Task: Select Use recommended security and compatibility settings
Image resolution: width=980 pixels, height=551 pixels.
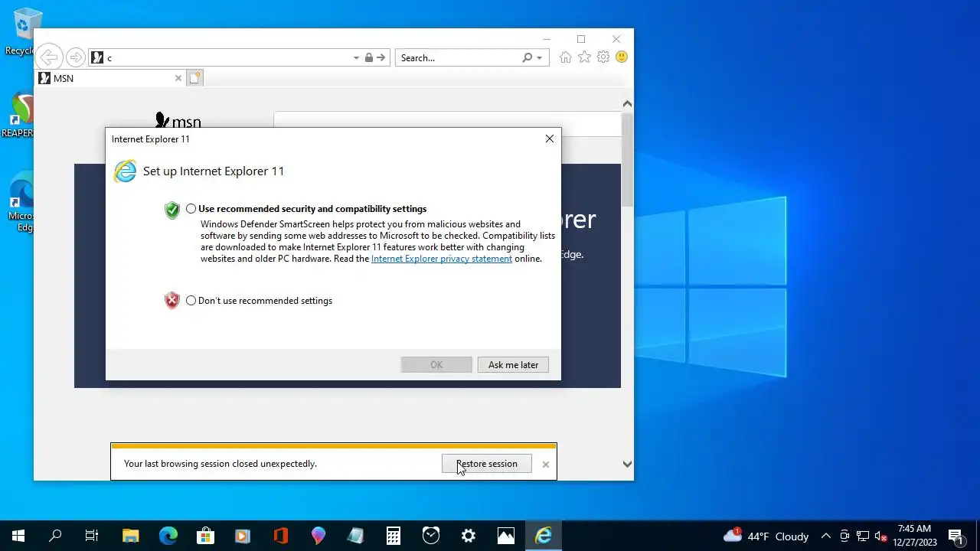Action: (191, 209)
